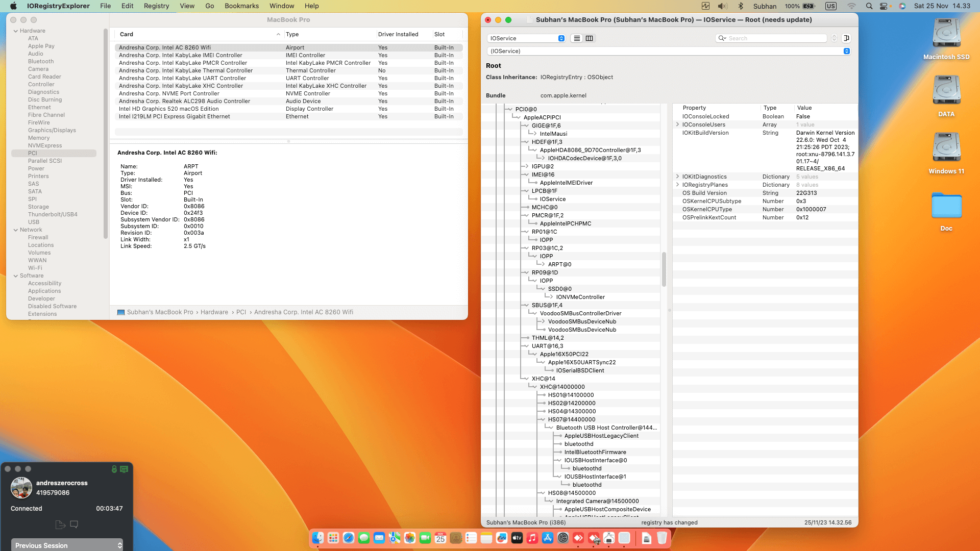The height and width of the screenshot is (551, 980).
Task: Expand the IORegistryPlanes dictionary row
Action: [677, 185]
